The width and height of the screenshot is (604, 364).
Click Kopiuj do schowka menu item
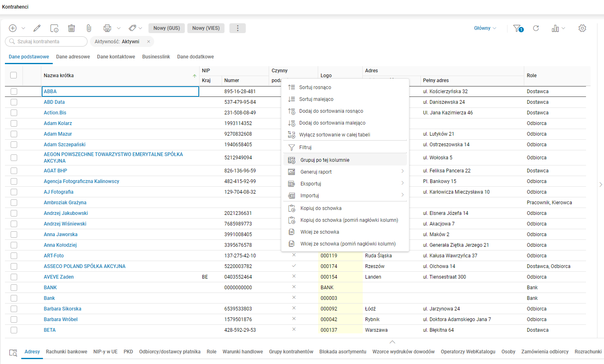pos(345,208)
